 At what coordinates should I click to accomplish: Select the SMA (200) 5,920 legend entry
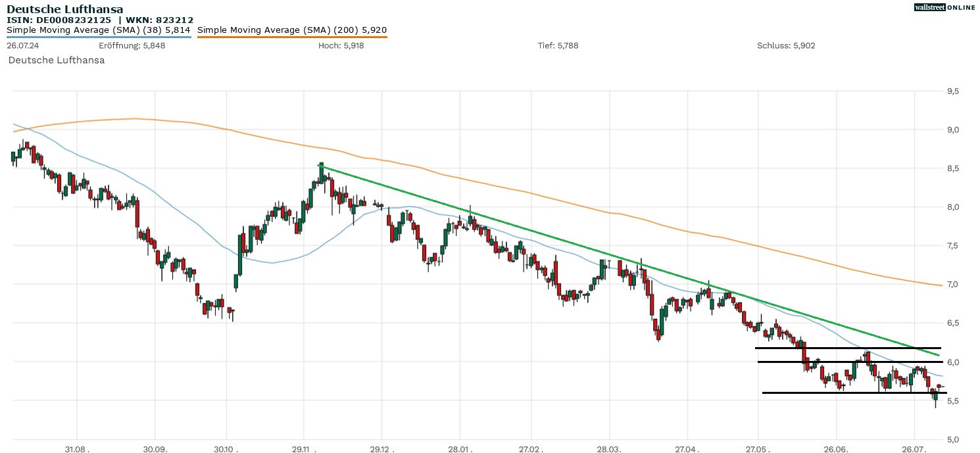[x=292, y=30]
